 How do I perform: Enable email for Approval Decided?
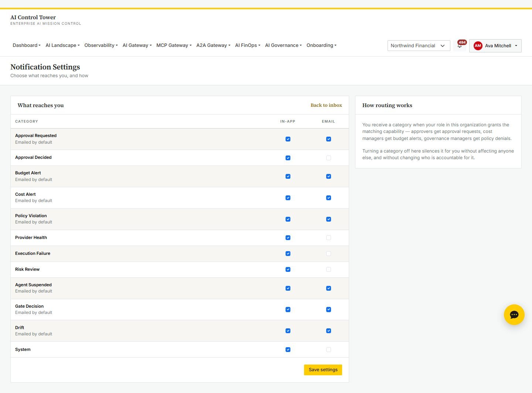click(x=328, y=158)
